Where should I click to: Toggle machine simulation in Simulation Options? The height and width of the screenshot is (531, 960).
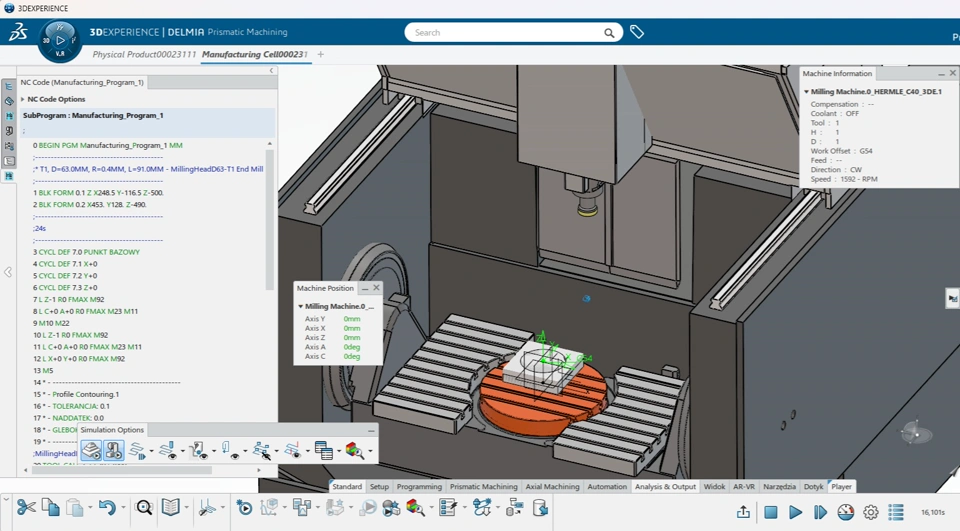(114, 451)
